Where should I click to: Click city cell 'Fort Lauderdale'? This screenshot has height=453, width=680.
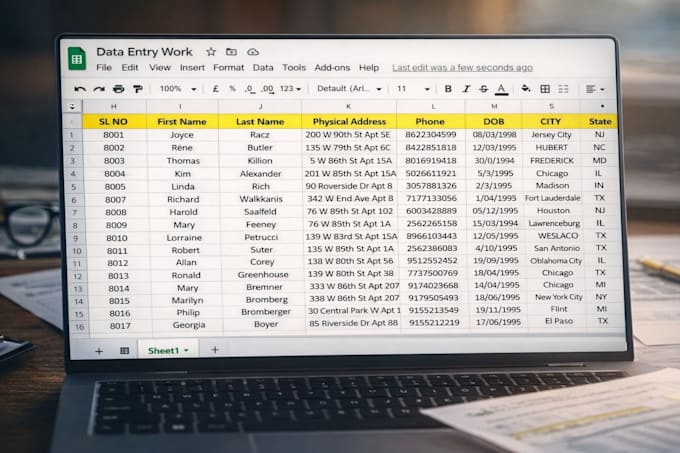[552, 198]
